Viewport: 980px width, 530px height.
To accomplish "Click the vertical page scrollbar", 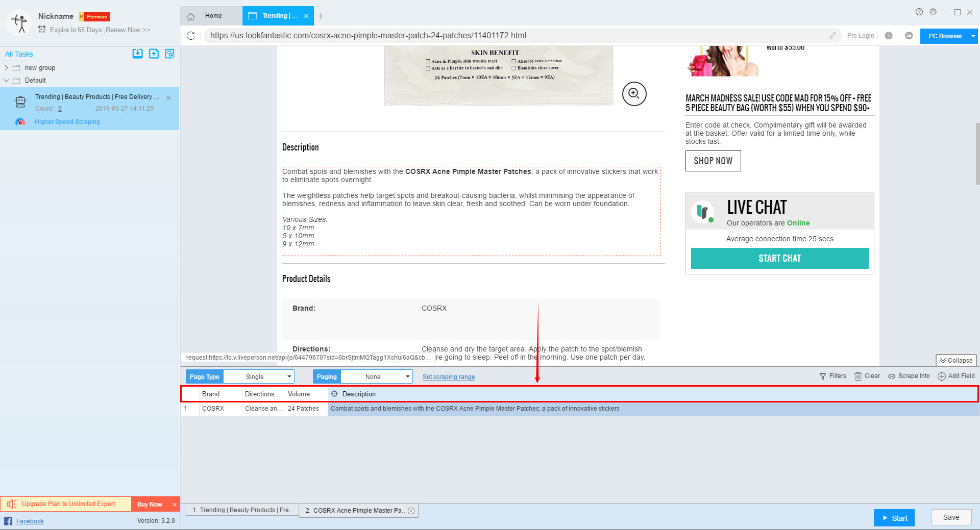I will [977, 153].
